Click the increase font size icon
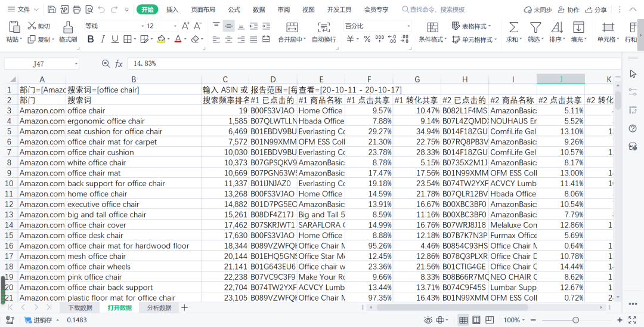This screenshot has width=644, height=327. click(x=185, y=26)
